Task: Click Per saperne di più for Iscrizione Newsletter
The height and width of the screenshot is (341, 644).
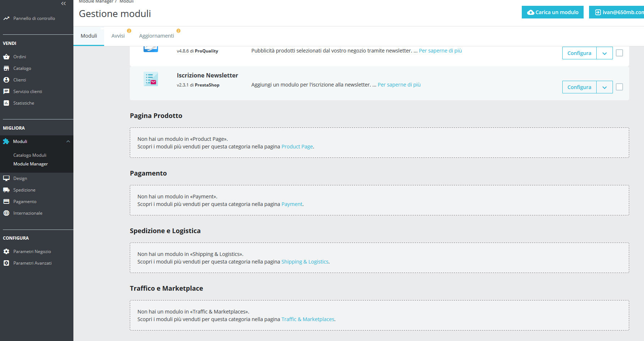Action: point(399,85)
